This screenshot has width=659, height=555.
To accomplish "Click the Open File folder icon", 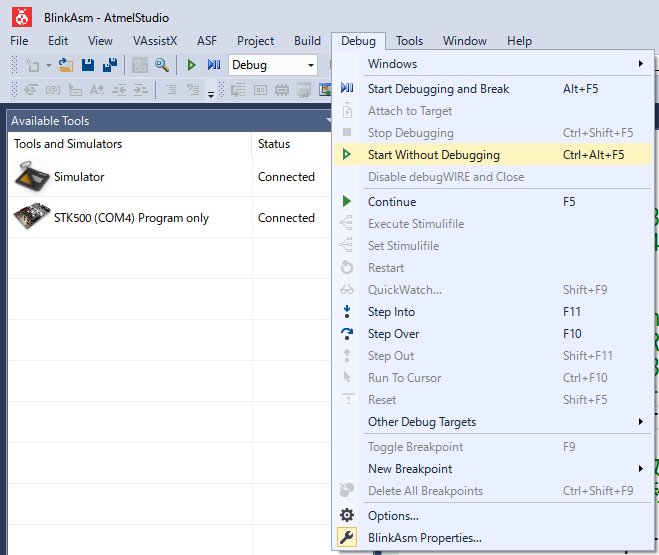I will [x=66, y=65].
